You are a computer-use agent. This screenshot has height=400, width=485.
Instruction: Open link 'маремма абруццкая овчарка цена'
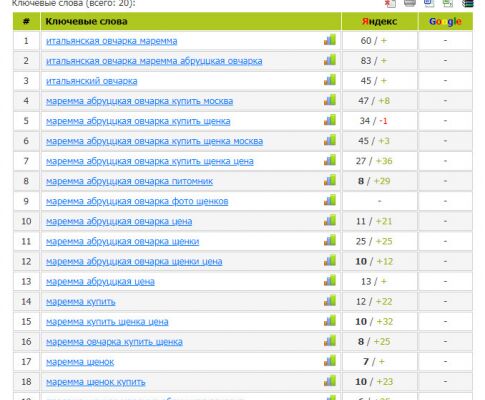119,221
